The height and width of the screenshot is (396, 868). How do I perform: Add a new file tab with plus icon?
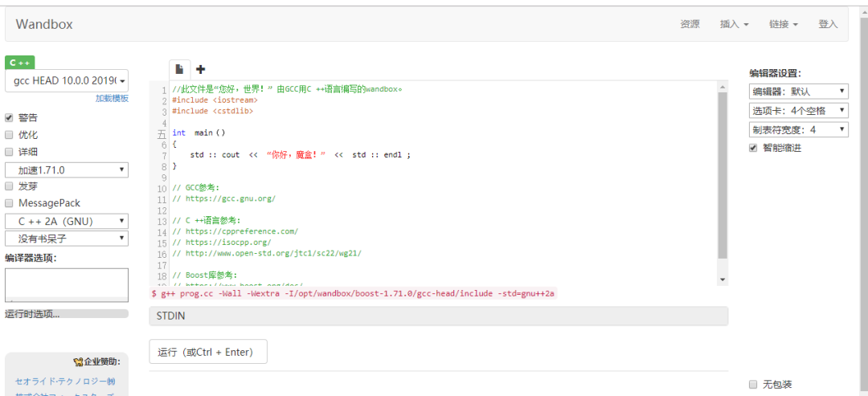pyautogui.click(x=200, y=69)
